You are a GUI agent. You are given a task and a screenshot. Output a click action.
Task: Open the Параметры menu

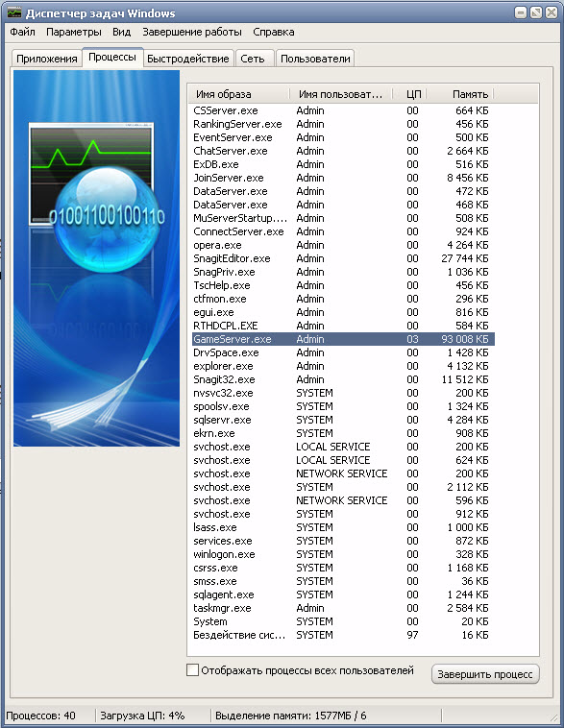(73, 32)
